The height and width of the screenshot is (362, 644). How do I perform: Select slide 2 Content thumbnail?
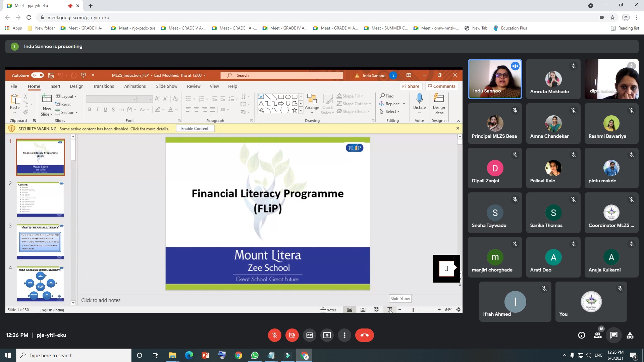pyautogui.click(x=40, y=200)
